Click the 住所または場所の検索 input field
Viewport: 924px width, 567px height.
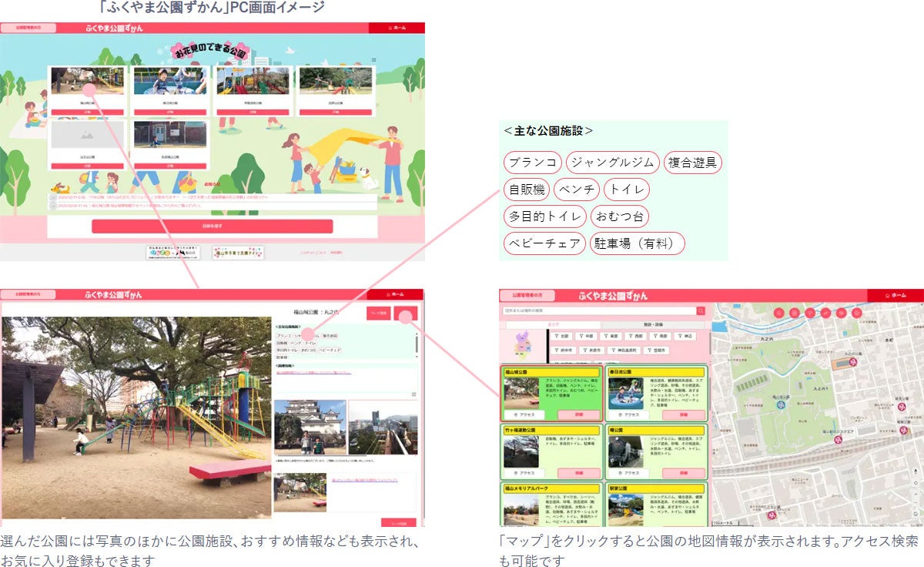[599, 311]
